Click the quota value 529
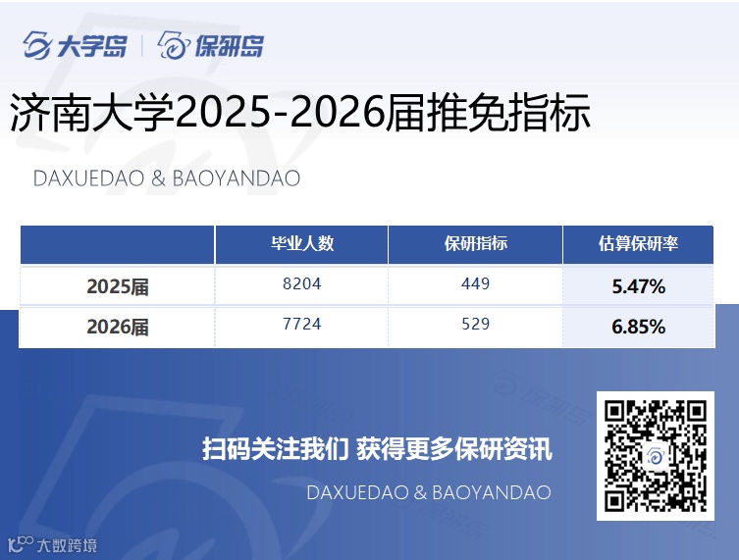Viewport: 739px width, 560px height. click(476, 324)
